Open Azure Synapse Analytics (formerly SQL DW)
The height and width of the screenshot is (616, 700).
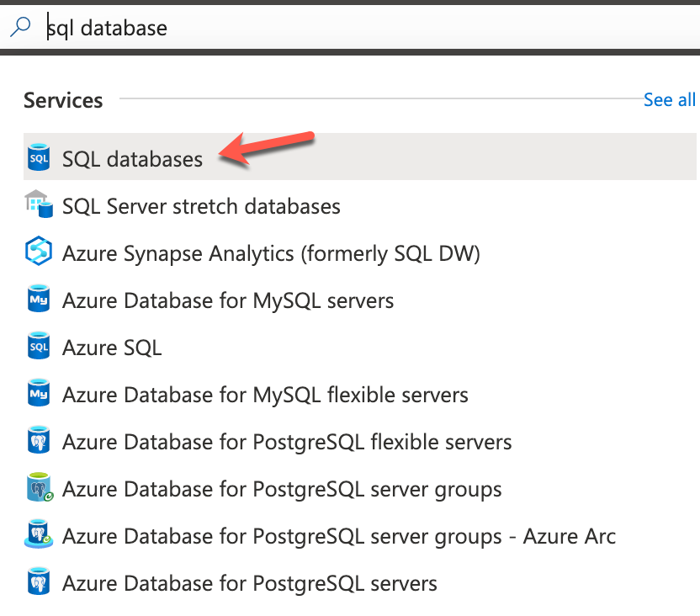click(x=271, y=252)
